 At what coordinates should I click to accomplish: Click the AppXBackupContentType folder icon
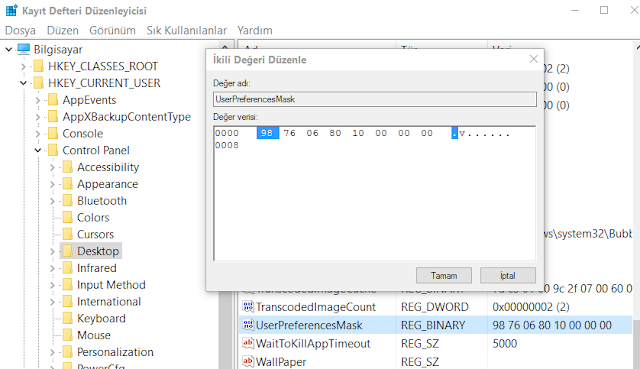(x=53, y=116)
